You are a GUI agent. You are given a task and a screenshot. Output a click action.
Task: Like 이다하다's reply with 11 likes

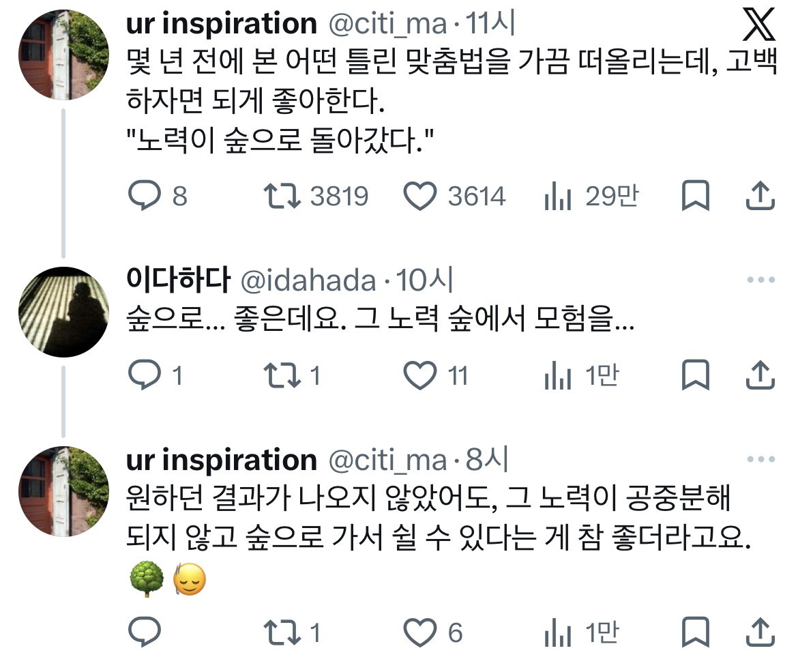click(420, 376)
